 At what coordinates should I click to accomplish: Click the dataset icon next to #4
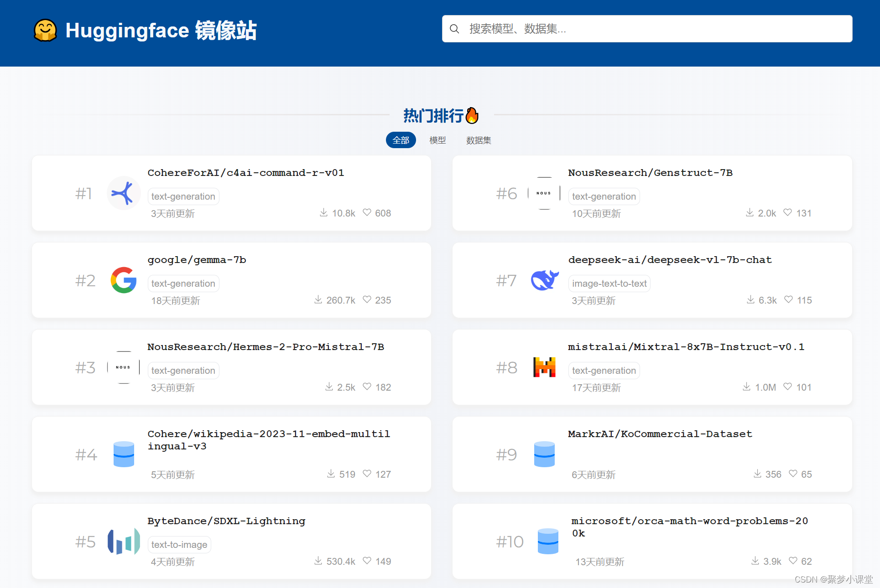123,454
